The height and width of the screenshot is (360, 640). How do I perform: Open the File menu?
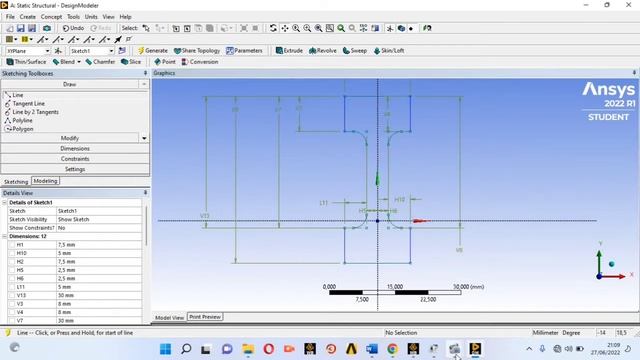coord(10,17)
